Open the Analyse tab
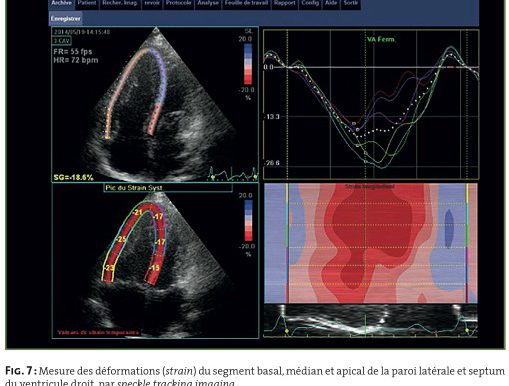 [x=208, y=3]
